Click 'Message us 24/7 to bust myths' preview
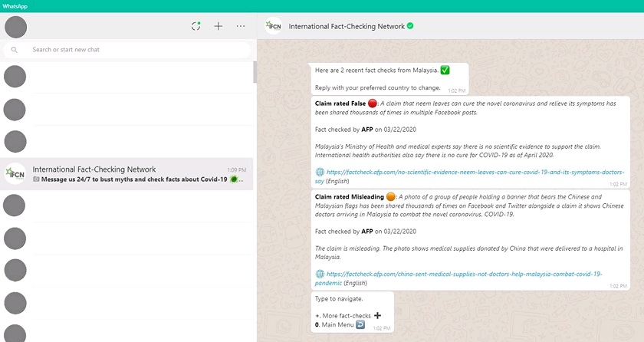Screen dimensions: 644x342 [134, 179]
